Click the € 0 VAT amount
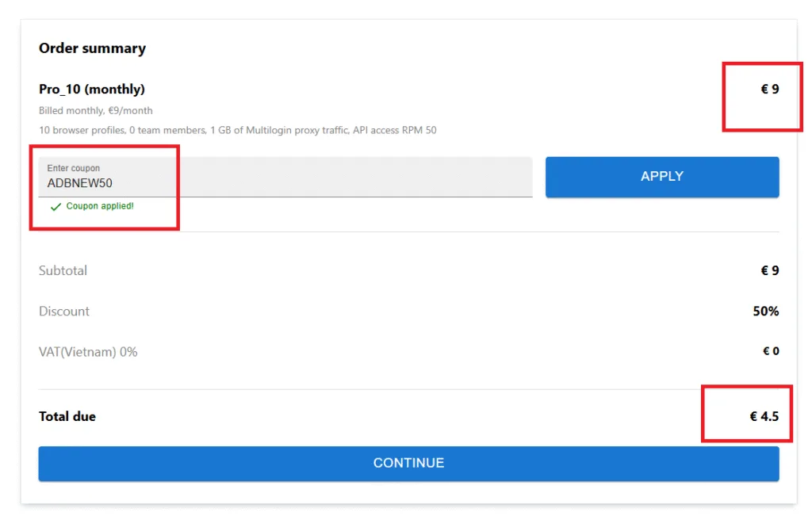Screen dimensions: 812x524 pos(770,351)
